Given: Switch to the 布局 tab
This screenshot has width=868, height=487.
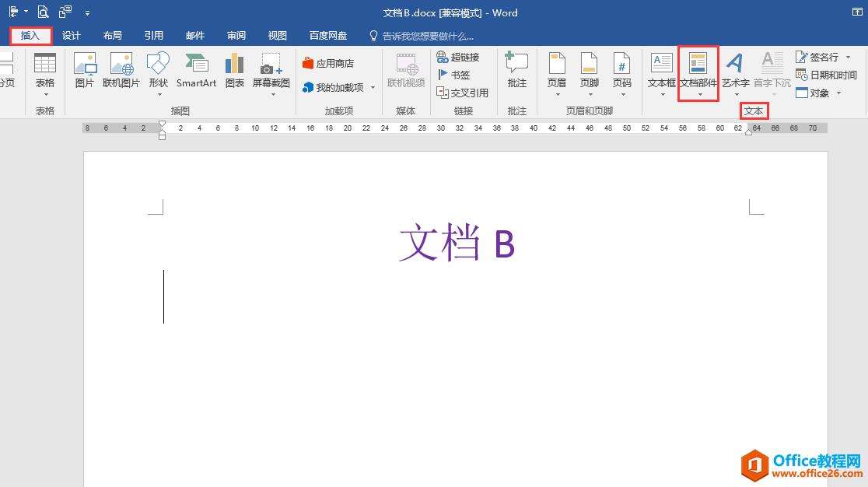Looking at the screenshot, I should (112, 36).
